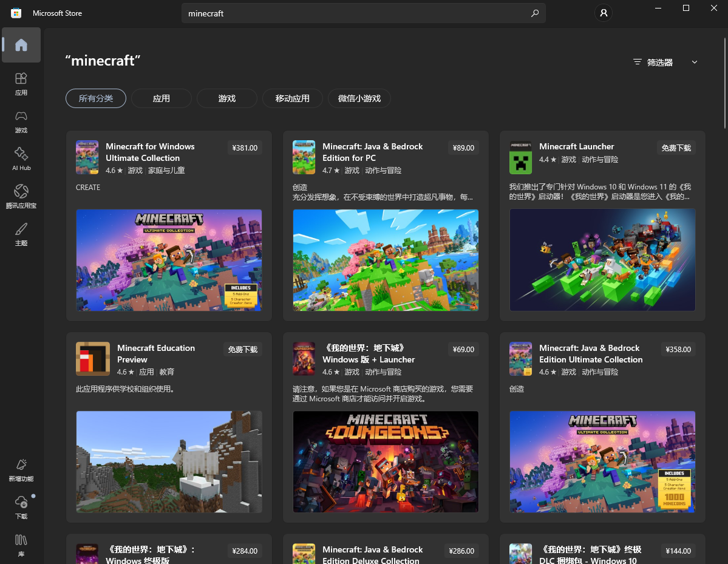Viewport: 728px width, 564px height.
Task: Click the vertical scrollbar thumb
Action: click(725, 83)
